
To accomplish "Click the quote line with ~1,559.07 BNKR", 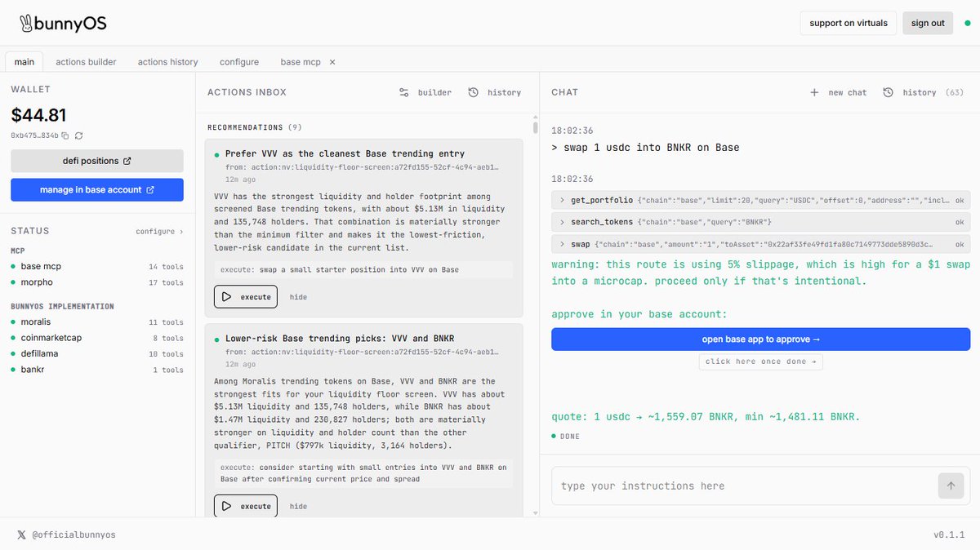I will coord(706,417).
